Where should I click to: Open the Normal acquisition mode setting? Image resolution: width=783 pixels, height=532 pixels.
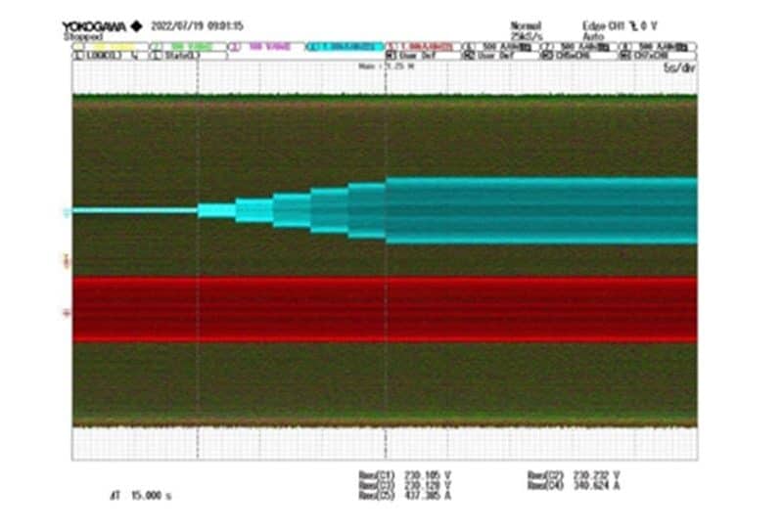pos(525,25)
